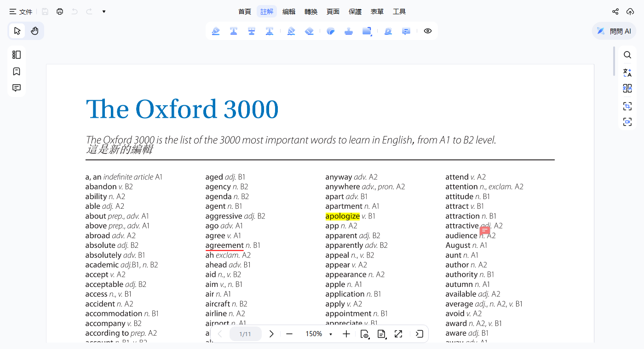Activate the hand pan tool
644x349 pixels.
[34, 31]
